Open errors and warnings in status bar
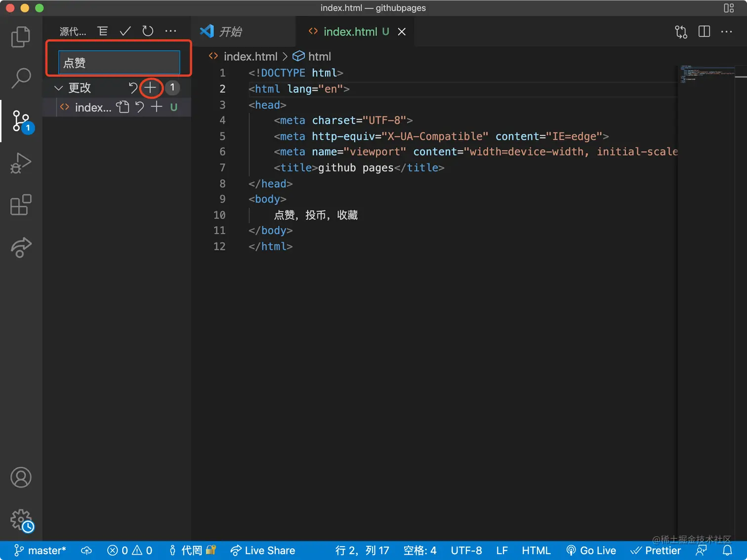Screen dimensions: 747x560 (x=129, y=550)
